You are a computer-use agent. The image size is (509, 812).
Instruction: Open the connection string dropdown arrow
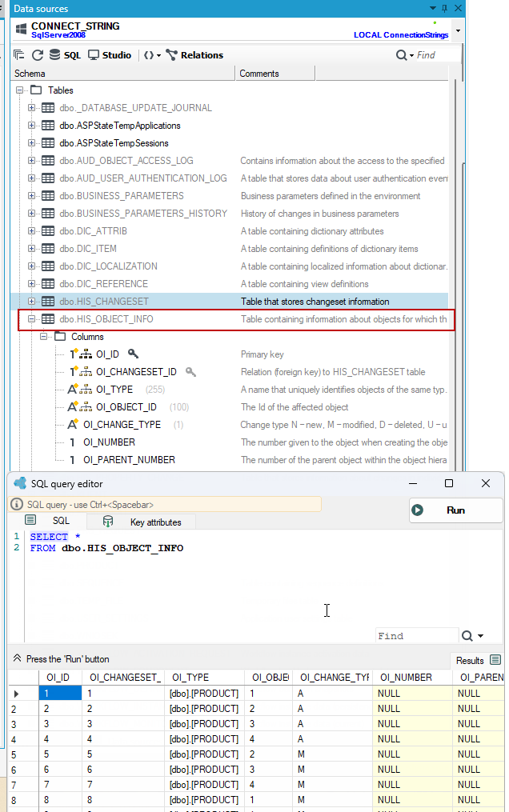click(458, 31)
